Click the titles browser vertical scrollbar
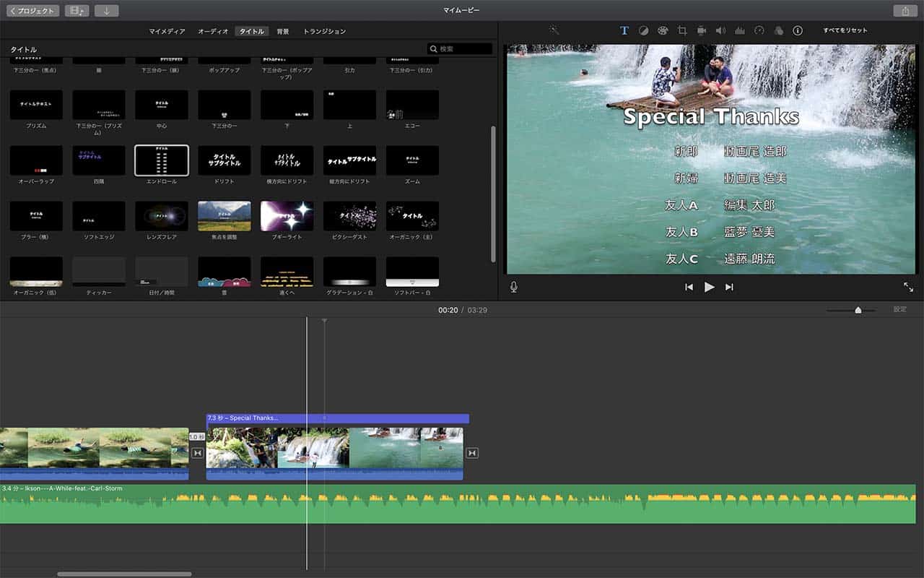Viewport: 924px width, 578px height. point(493,194)
